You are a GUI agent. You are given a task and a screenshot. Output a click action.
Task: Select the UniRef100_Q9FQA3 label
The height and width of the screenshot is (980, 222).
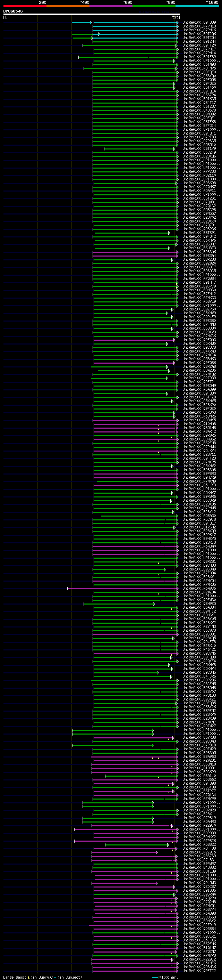[x=199, y=340]
